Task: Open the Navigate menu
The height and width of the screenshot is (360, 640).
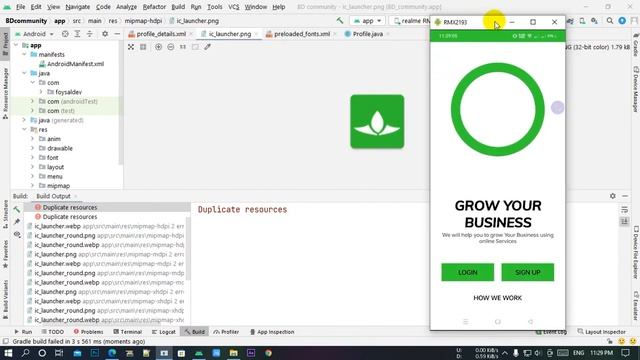Action: point(77,7)
